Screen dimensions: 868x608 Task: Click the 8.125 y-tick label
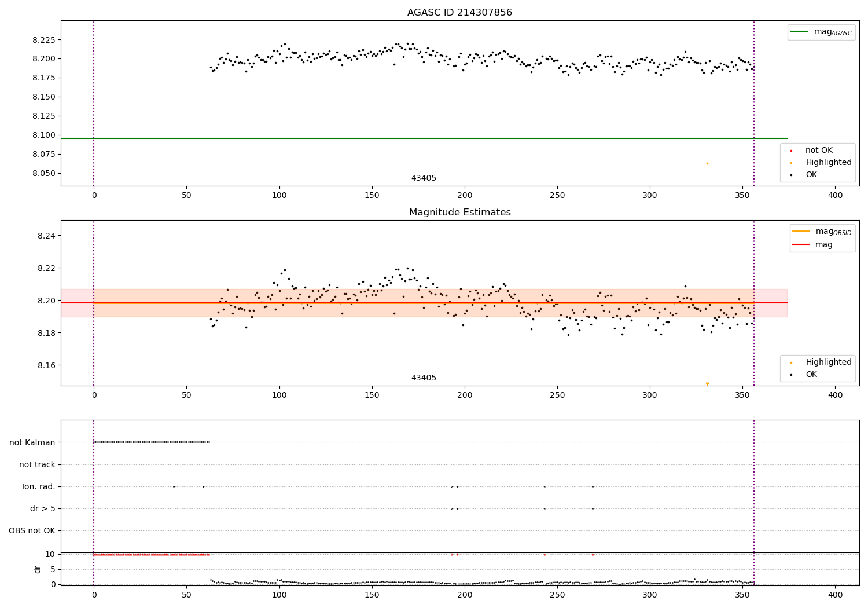44,116
